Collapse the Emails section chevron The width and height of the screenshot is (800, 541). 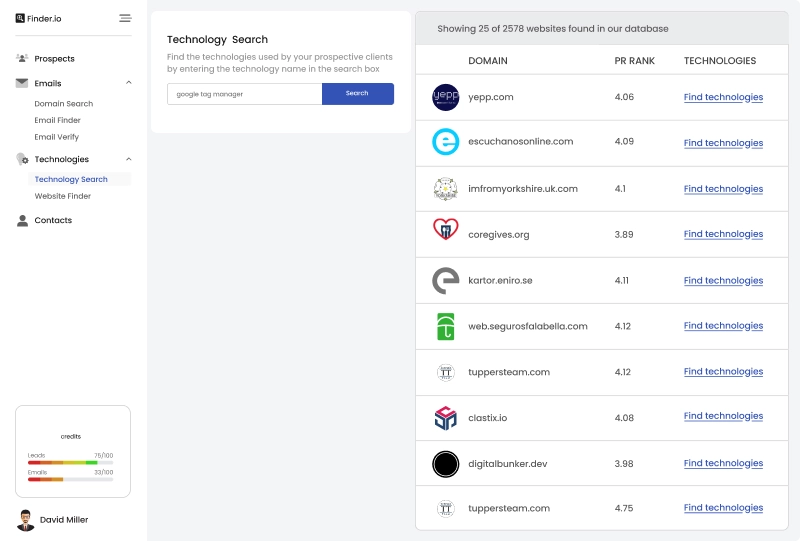128,84
